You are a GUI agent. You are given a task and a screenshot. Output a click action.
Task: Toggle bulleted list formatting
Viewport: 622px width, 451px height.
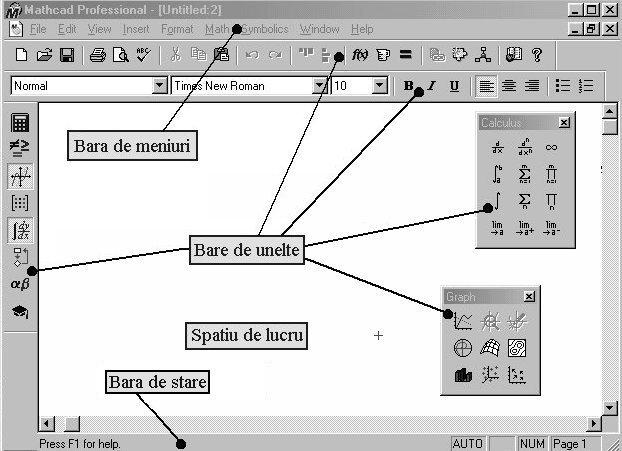click(x=563, y=86)
